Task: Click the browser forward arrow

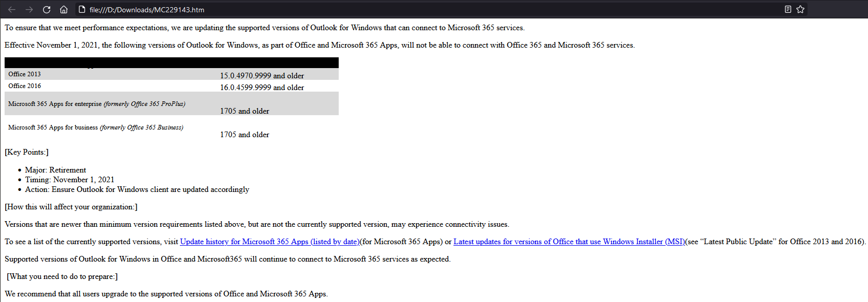Action: [x=29, y=10]
